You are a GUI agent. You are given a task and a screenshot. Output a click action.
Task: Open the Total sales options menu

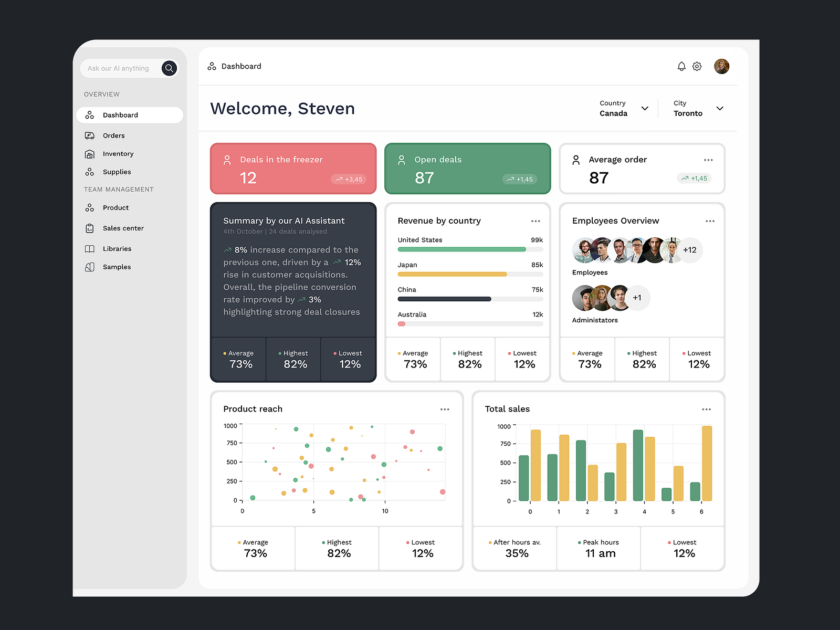[x=707, y=409]
